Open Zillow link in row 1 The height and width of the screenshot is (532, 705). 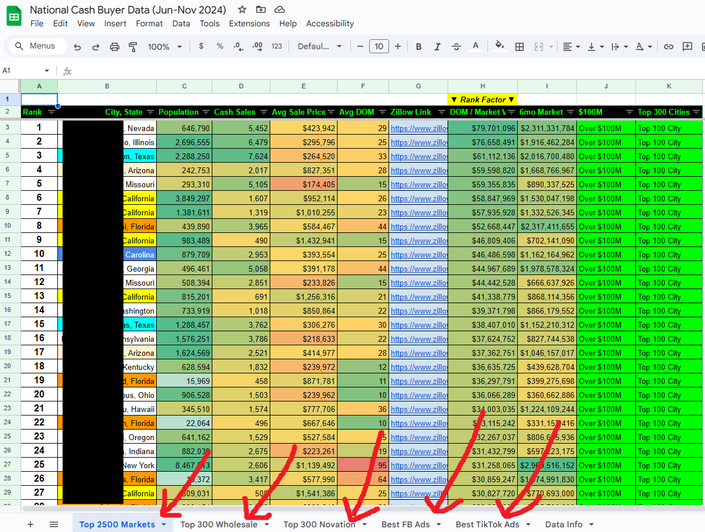(x=418, y=128)
